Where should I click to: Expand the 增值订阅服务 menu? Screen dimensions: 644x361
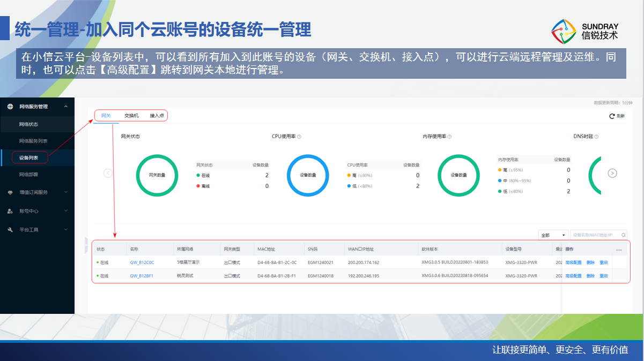65,192
